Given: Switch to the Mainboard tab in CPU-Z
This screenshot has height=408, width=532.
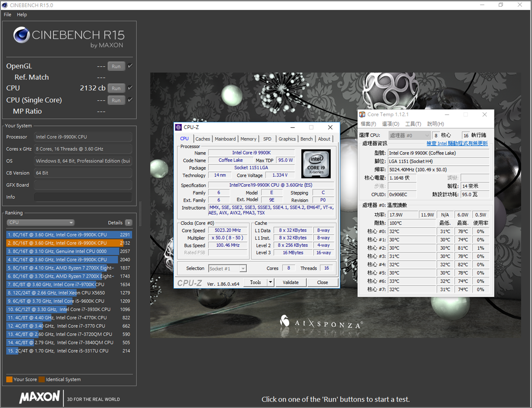Looking at the screenshot, I should point(225,139).
